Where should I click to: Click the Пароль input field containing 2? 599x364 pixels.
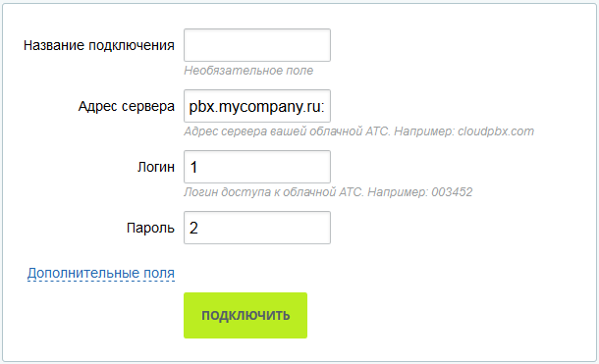click(x=257, y=228)
